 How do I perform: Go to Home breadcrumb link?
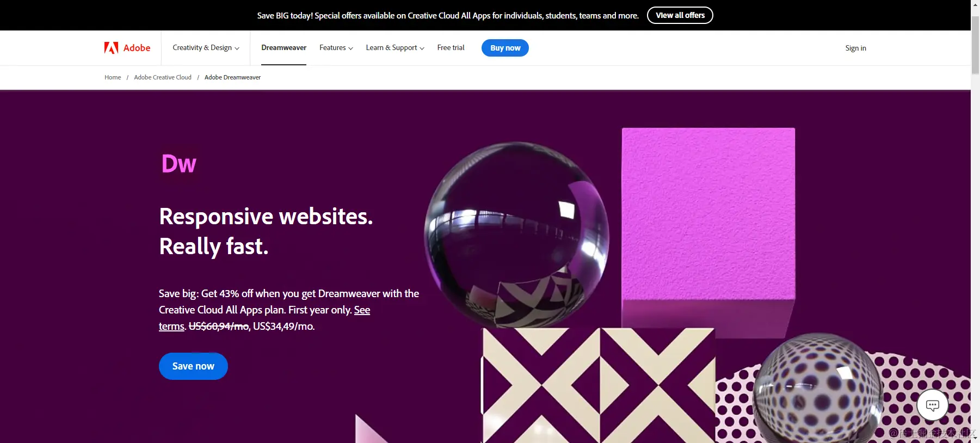113,77
